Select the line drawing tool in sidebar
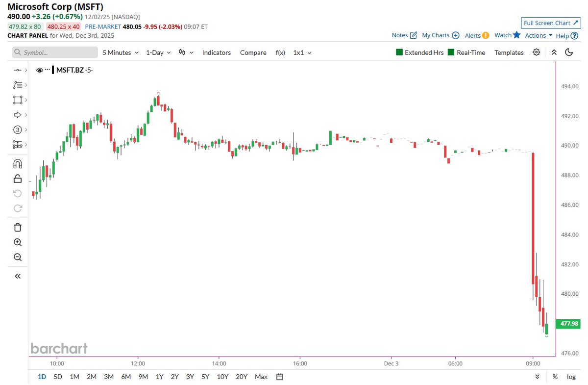Screen dimensions: 588x385 [x=18, y=70]
